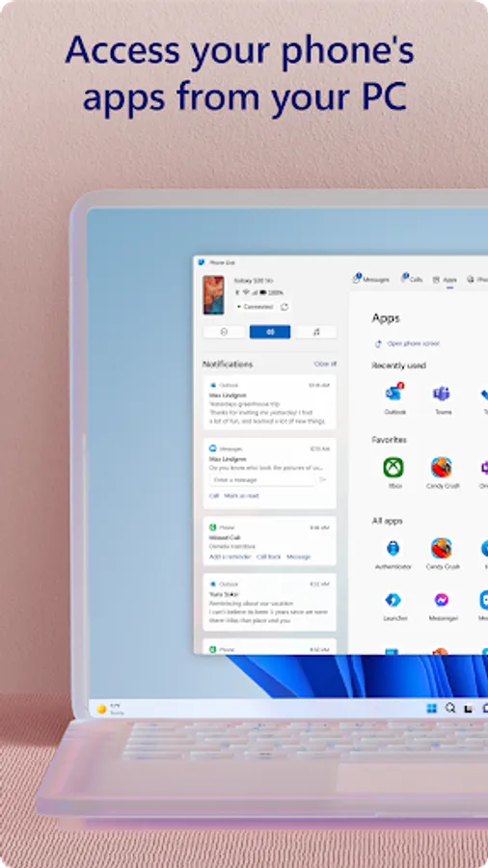The width and height of the screenshot is (488, 868).
Task: Click Mark as read link
Action: [x=241, y=496]
